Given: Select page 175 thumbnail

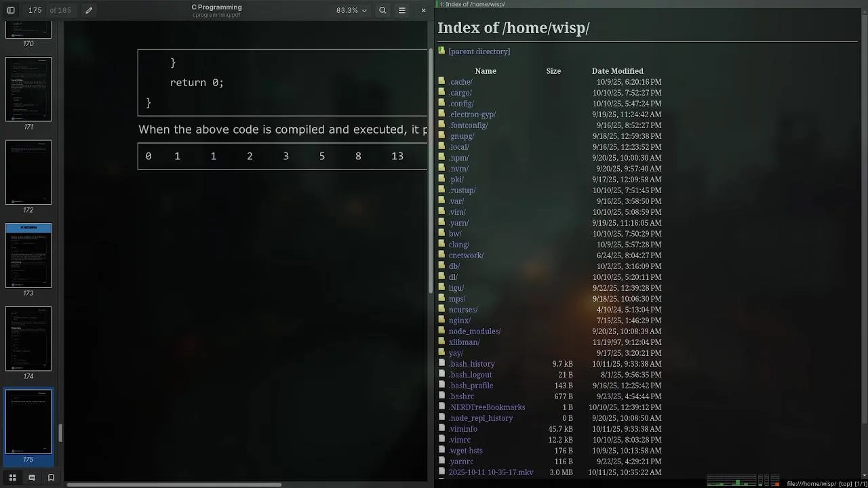Looking at the screenshot, I should click(x=28, y=422).
